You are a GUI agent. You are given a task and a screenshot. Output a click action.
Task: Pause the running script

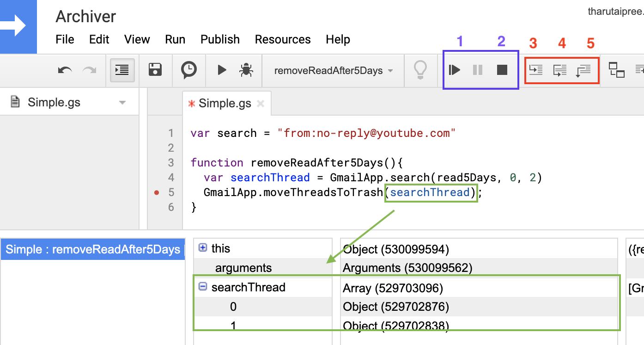pyautogui.click(x=478, y=70)
